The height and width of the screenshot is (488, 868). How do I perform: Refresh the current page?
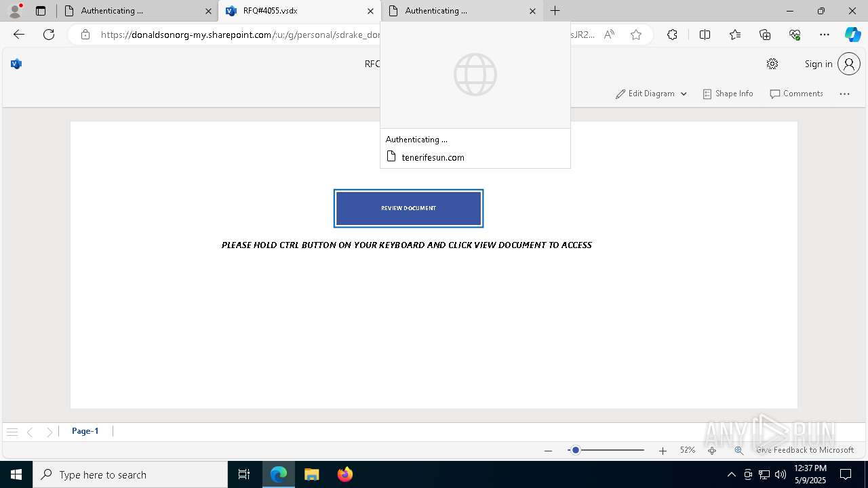[49, 35]
